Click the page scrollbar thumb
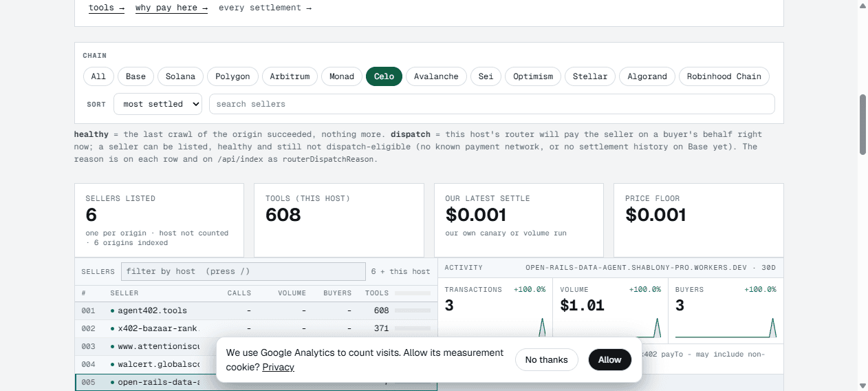The width and height of the screenshot is (868, 391). [x=862, y=125]
